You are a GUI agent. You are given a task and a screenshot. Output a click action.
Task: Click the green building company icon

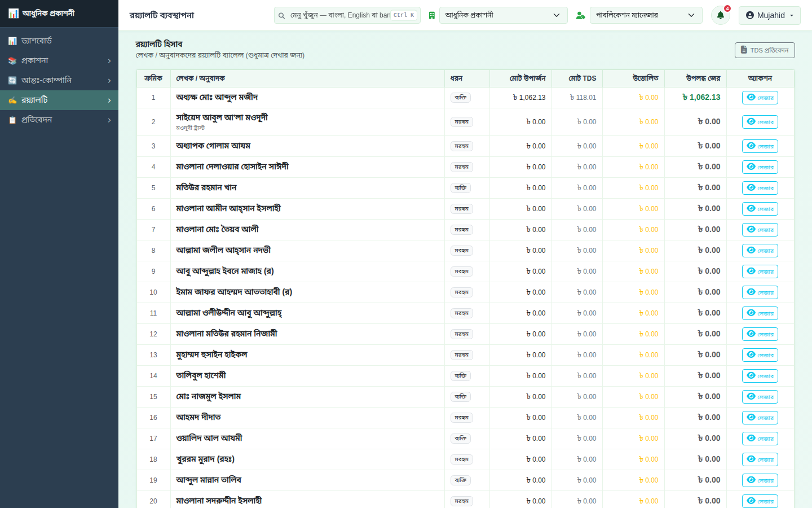[x=432, y=15]
